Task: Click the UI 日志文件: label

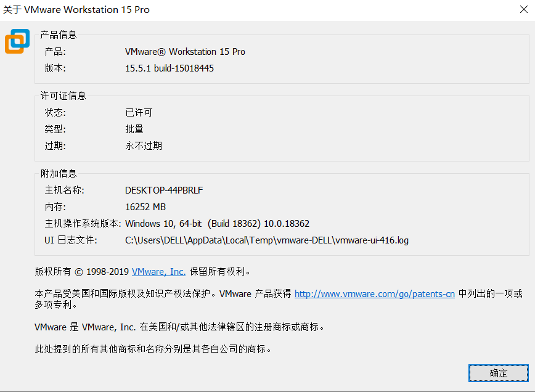Action: coord(71,240)
